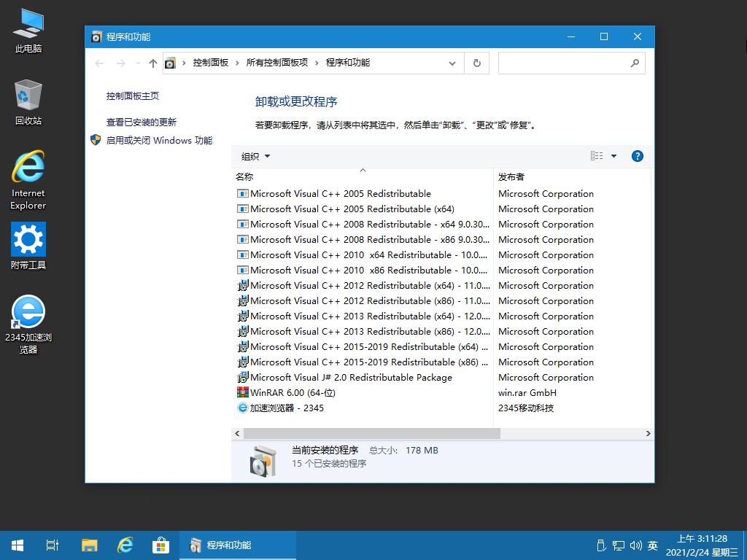The image size is (747, 560).
Task: Open Task View on the taskbar
Action: [x=53, y=545]
